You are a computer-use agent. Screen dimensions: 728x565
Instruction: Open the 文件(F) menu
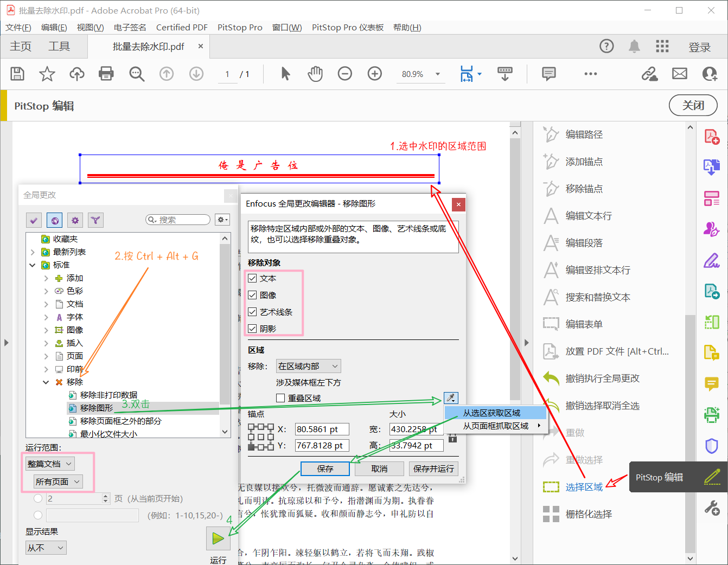tap(18, 28)
